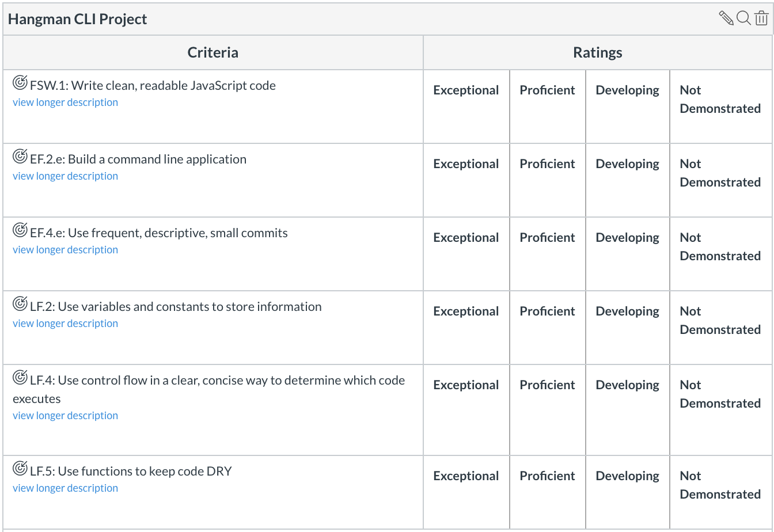The height and width of the screenshot is (532, 774).
Task: Click the Hangman CLI Project rubric title
Action: 78,19
